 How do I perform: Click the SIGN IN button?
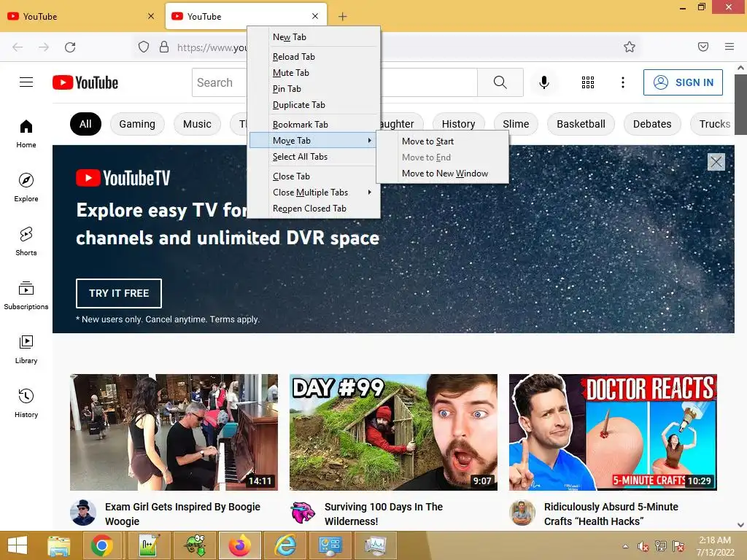coord(683,82)
